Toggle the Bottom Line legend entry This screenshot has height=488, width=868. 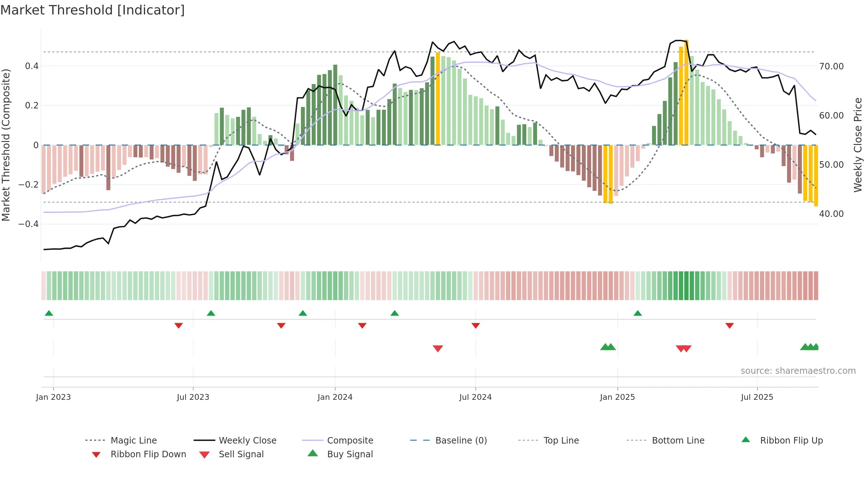tap(665, 440)
